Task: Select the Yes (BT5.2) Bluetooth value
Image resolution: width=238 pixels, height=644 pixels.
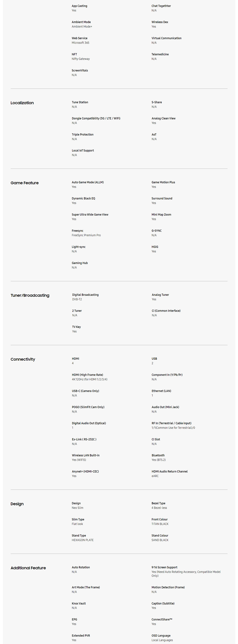Action: tap(158, 460)
